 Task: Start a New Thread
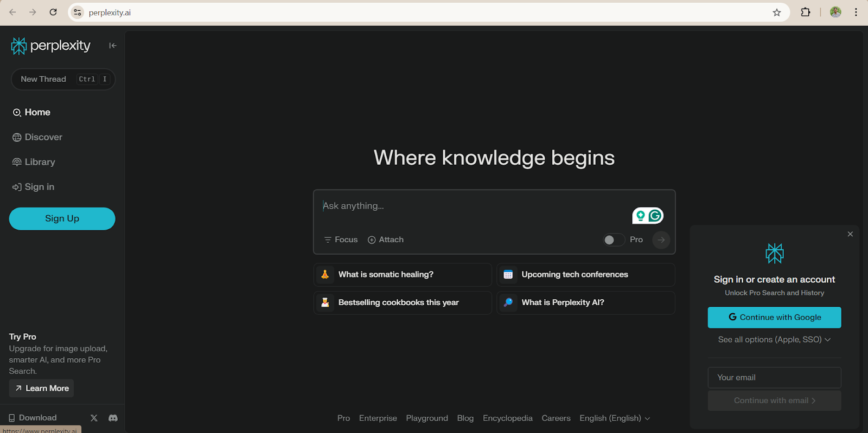[x=63, y=79]
